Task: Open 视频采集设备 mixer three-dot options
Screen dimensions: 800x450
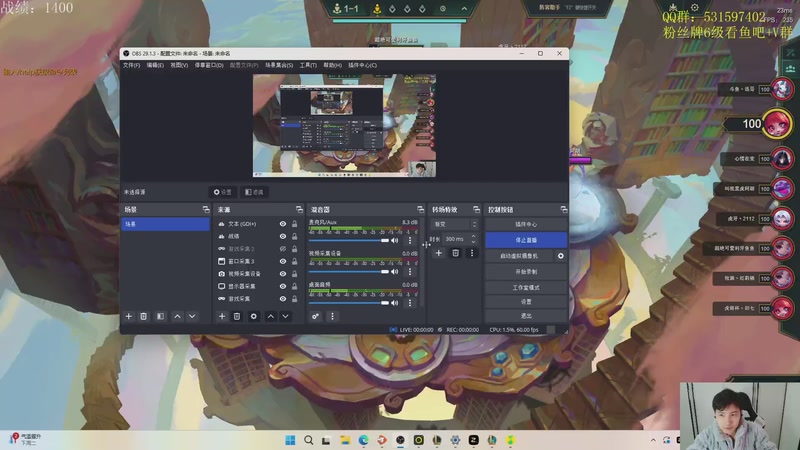Action: 410,271
